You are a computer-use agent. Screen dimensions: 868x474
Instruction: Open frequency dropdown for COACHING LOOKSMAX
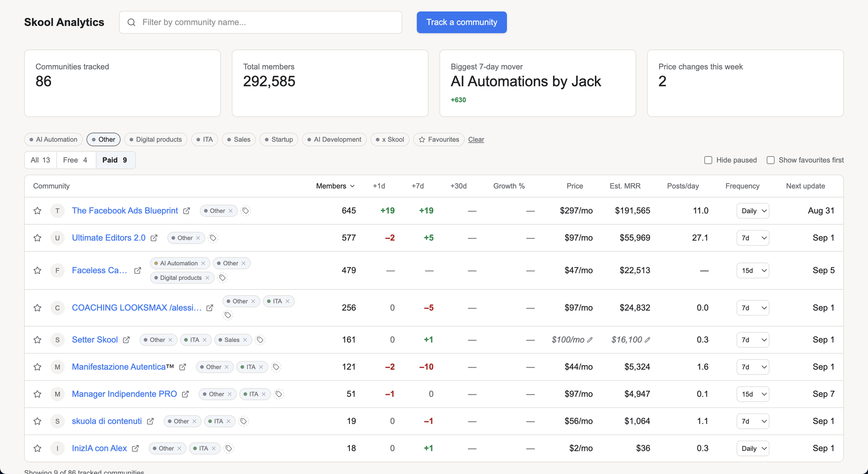[753, 308]
